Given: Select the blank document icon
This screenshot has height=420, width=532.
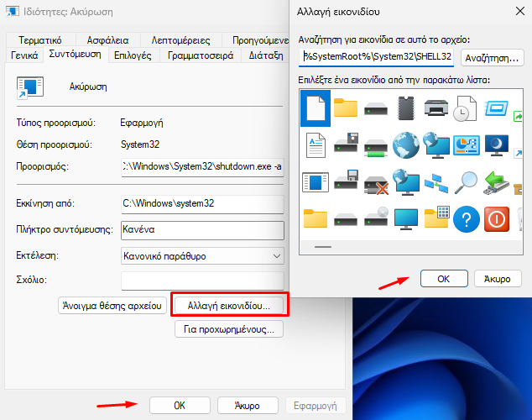Looking at the screenshot, I should pos(316,108).
